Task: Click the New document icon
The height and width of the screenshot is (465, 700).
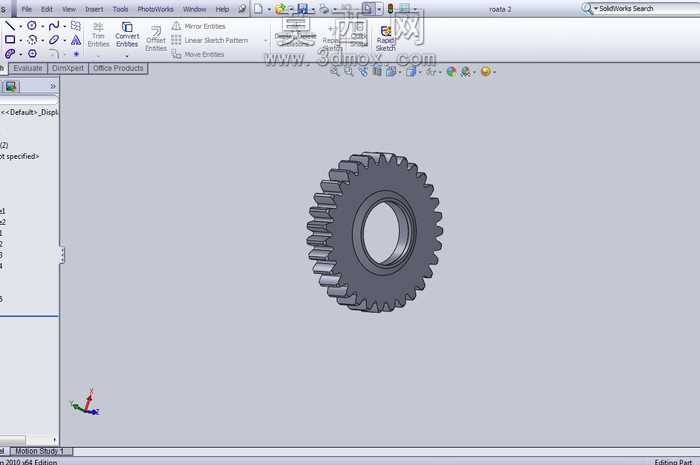Action: tap(258, 8)
